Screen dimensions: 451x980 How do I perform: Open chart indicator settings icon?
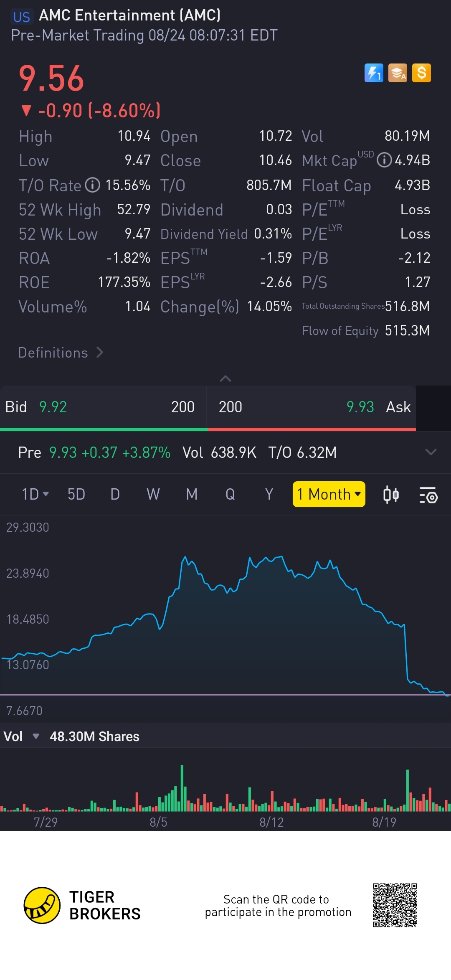[x=428, y=495]
